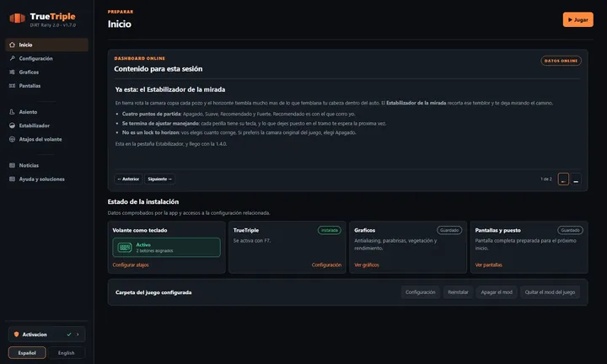Click the Estabilizador icon in sidebar
Image resolution: width=607 pixels, height=364 pixels.
tap(12, 126)
